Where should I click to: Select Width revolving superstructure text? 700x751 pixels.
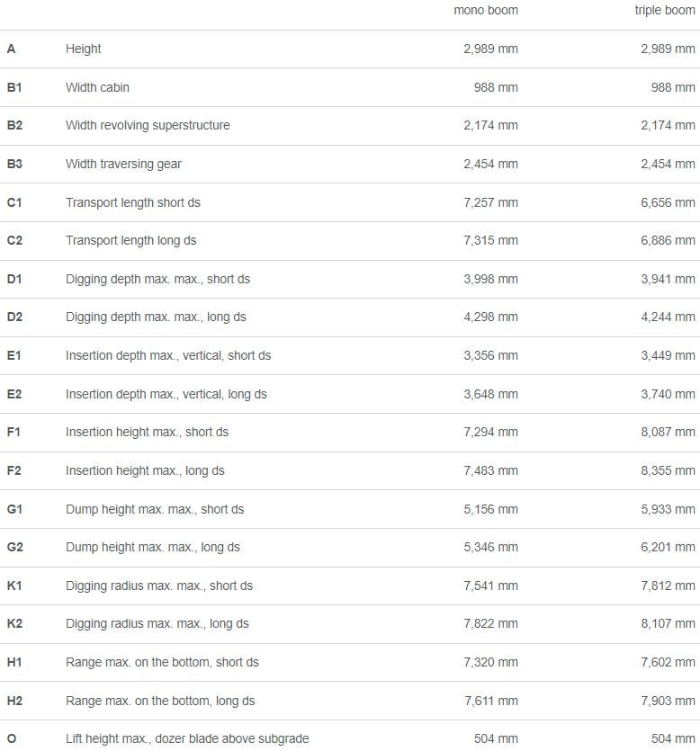click(148, 126)
